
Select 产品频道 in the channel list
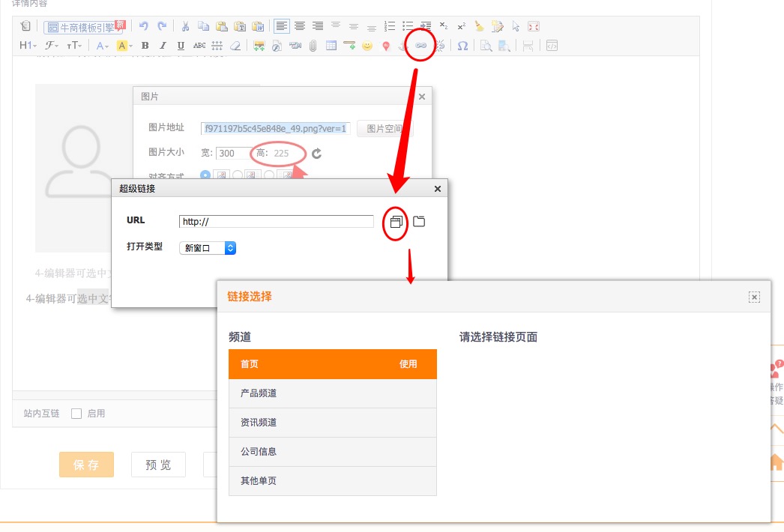pyautogui.click(x=333, y=393)
